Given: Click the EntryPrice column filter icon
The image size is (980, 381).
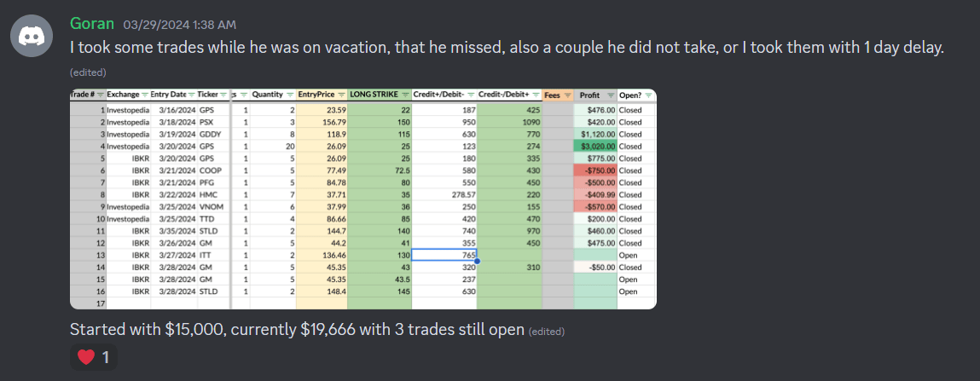Looking at the screenshot, I should point(340,95).
